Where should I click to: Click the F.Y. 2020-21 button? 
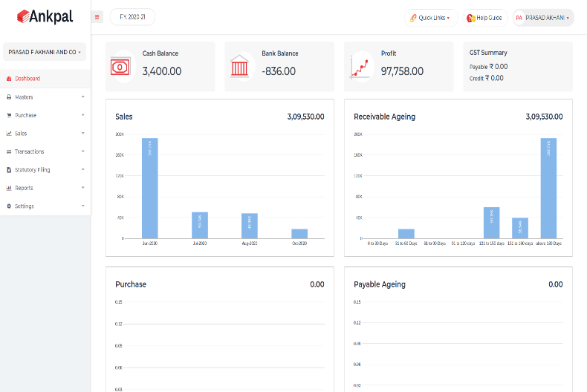point(132,17)
